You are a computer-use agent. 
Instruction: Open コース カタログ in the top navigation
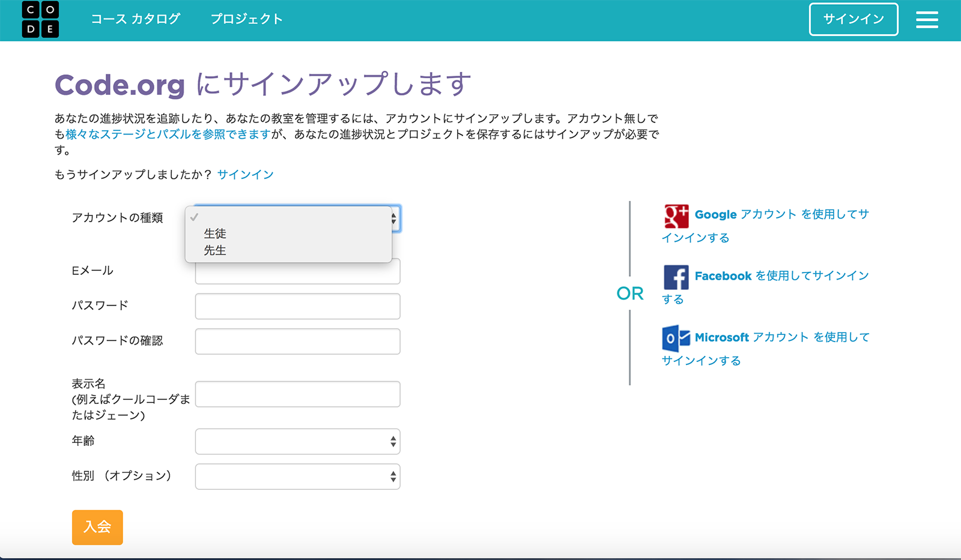pos(135,19)
